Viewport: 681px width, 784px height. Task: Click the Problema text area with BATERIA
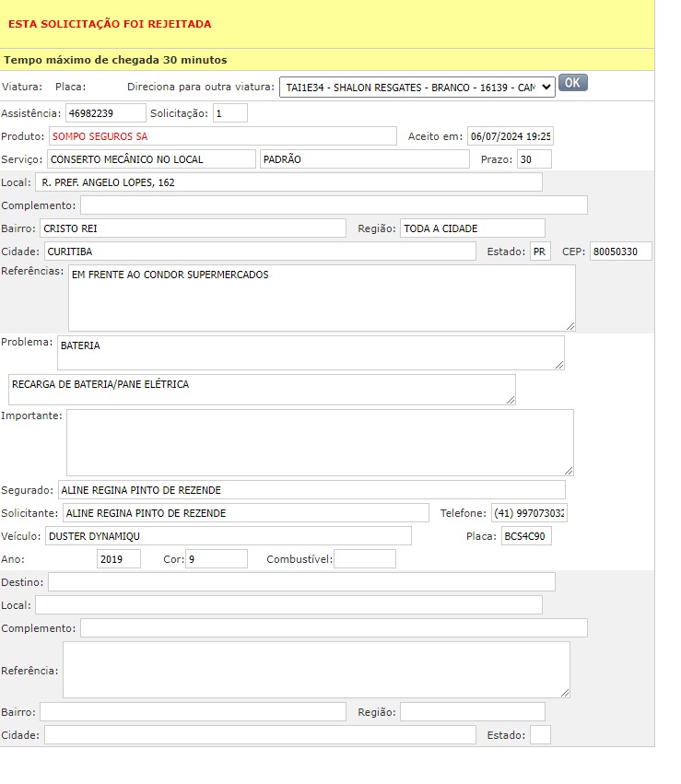310,352
